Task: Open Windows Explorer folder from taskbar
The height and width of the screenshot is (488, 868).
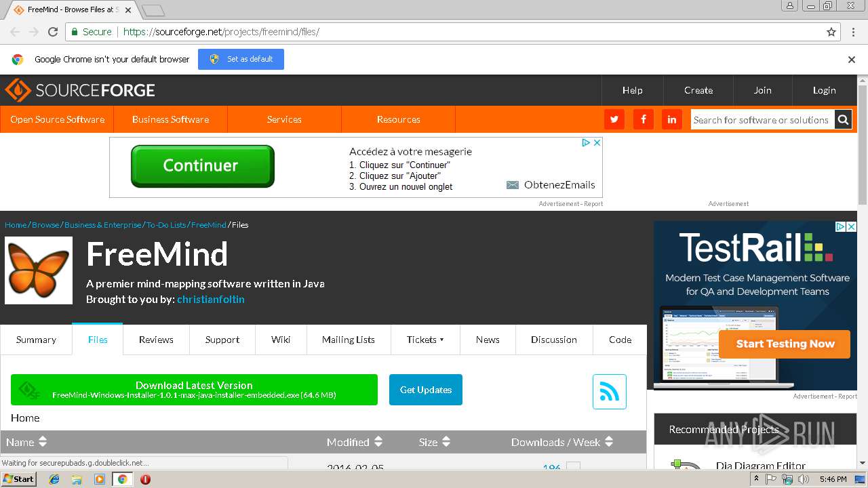Action: pyautogui.click(x=77, y=479)
